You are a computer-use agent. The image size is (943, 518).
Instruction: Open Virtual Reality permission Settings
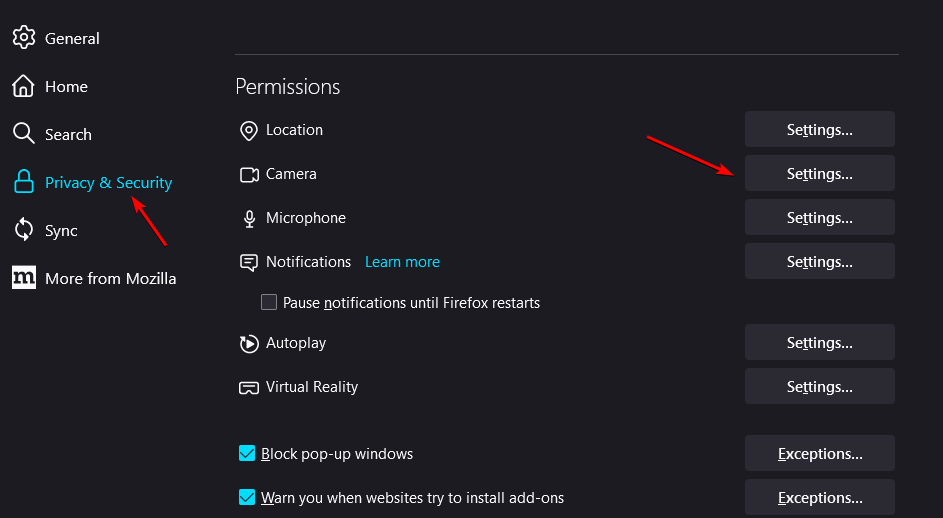(x=819, y=387)
